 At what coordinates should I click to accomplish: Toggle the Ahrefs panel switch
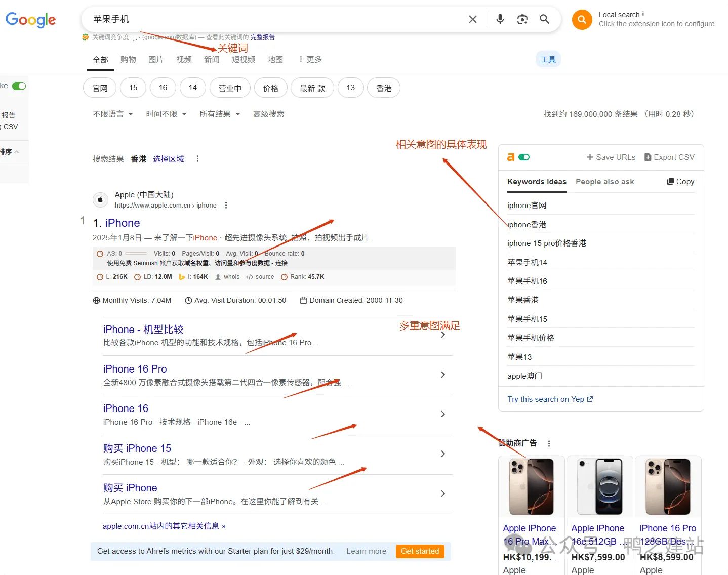click(x=524, y=157)
